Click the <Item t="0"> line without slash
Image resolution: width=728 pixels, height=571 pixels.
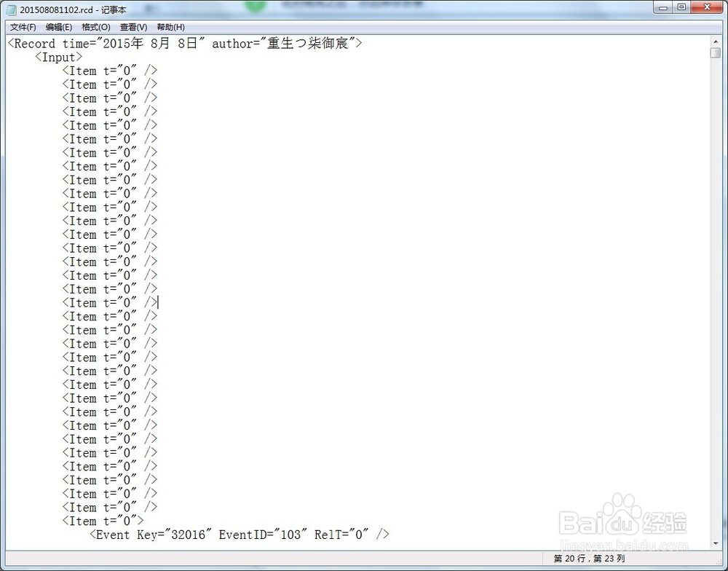click(103, 521)
